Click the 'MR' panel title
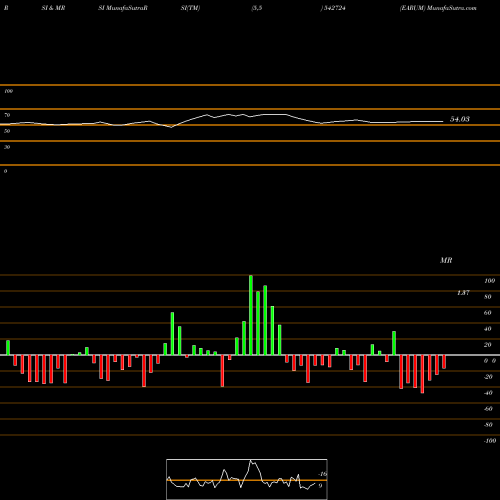Screen dimensions: 500x500 (x=446, y=260)
